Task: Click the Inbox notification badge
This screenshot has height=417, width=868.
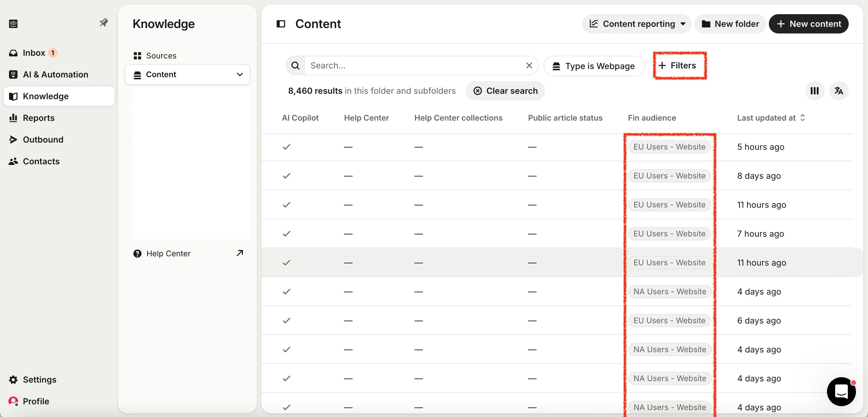Action: tap(52, 53)
